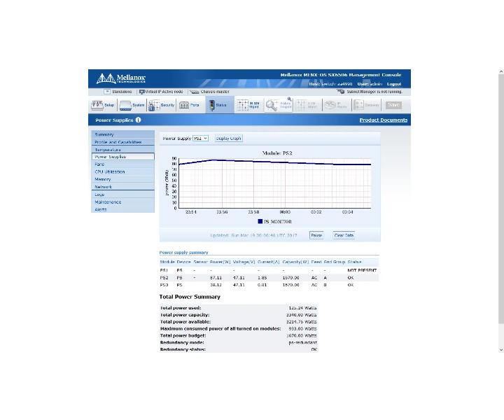
Task: Open the IB SM Mgmt icon
Action: pos(247,105)
